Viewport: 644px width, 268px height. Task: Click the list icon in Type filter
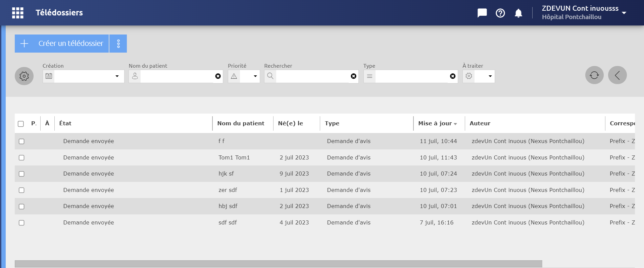click(x=369, y=76)
